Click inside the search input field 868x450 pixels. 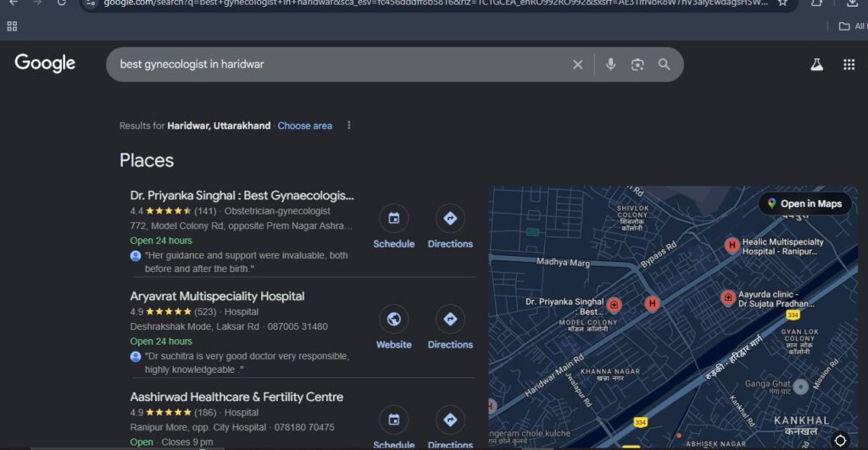(x=339, y=64)
